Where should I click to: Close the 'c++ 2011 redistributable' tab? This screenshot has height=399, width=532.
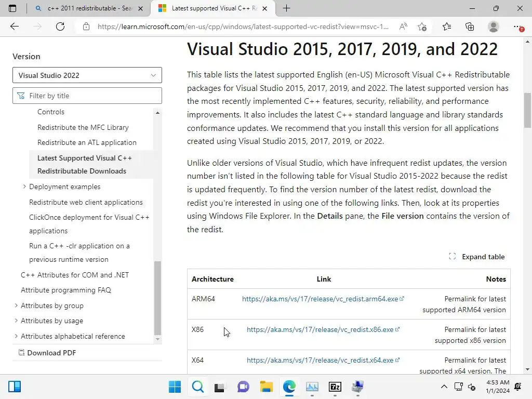coord(140,8)
